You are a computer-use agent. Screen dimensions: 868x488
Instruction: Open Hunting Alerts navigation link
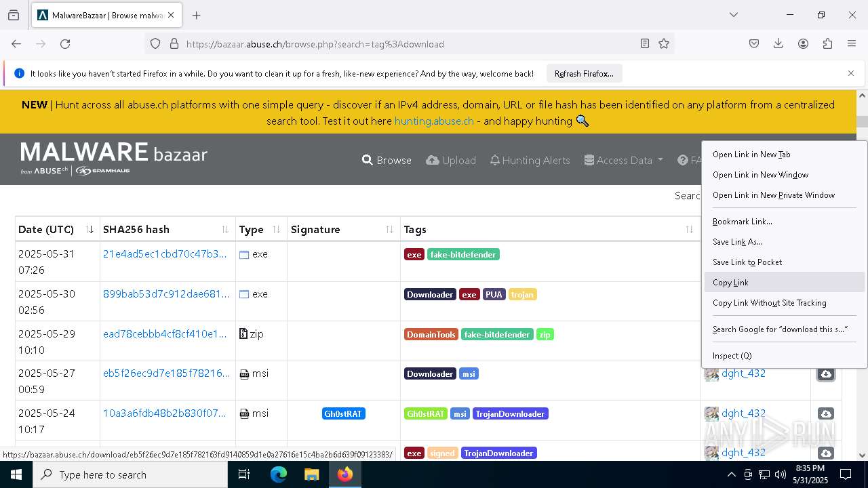[530, 160]
